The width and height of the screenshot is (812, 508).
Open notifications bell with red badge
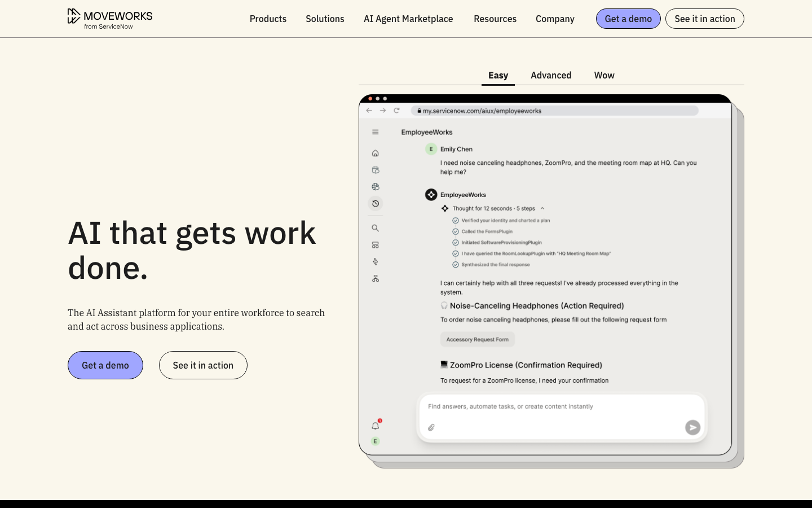376,425
